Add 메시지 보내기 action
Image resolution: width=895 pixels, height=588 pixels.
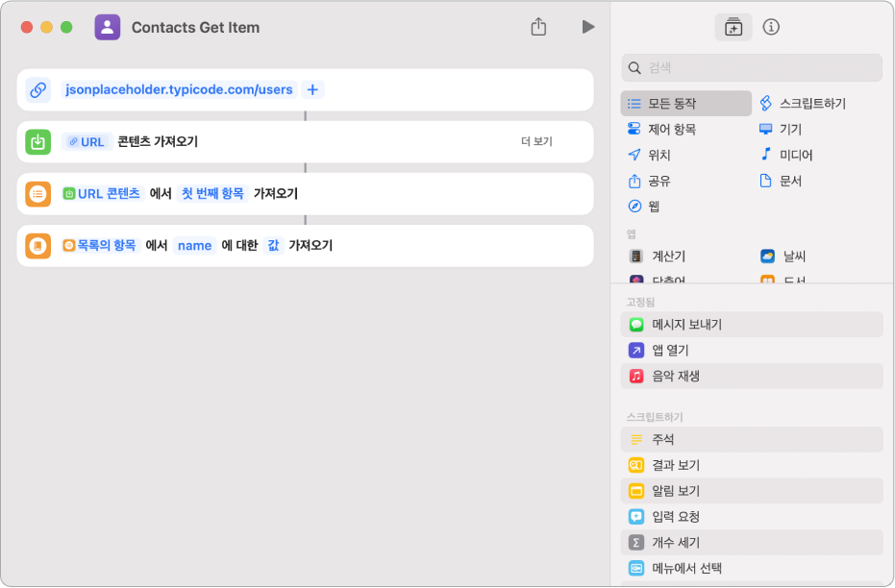(752, 325)
